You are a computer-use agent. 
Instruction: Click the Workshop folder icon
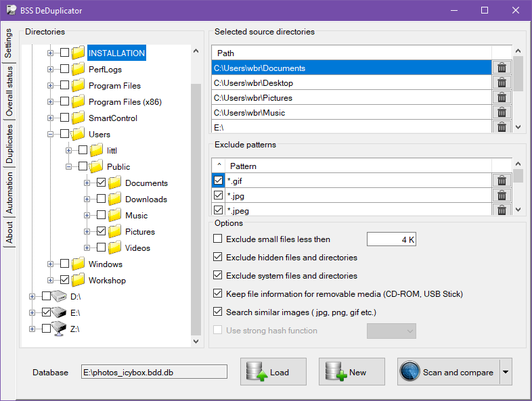click(78, 280)
